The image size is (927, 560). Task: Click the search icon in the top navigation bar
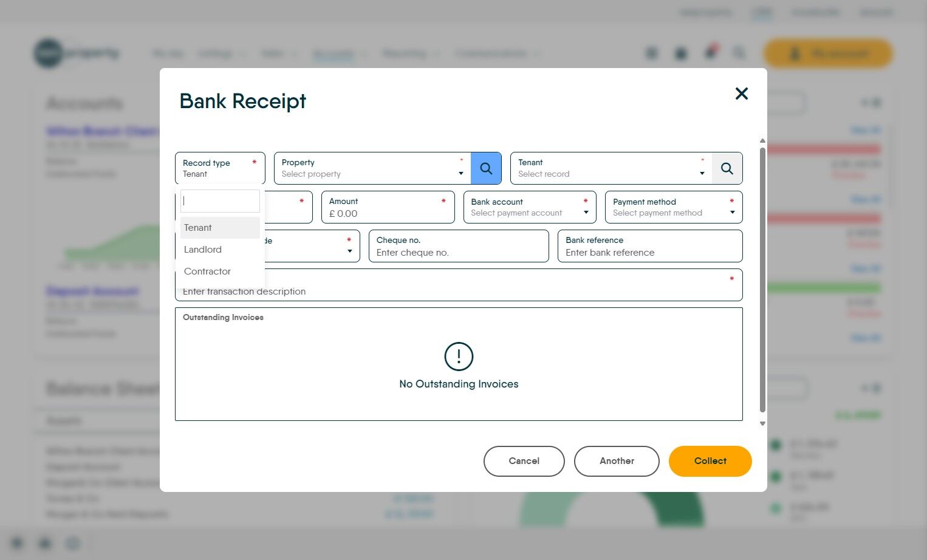739,53
